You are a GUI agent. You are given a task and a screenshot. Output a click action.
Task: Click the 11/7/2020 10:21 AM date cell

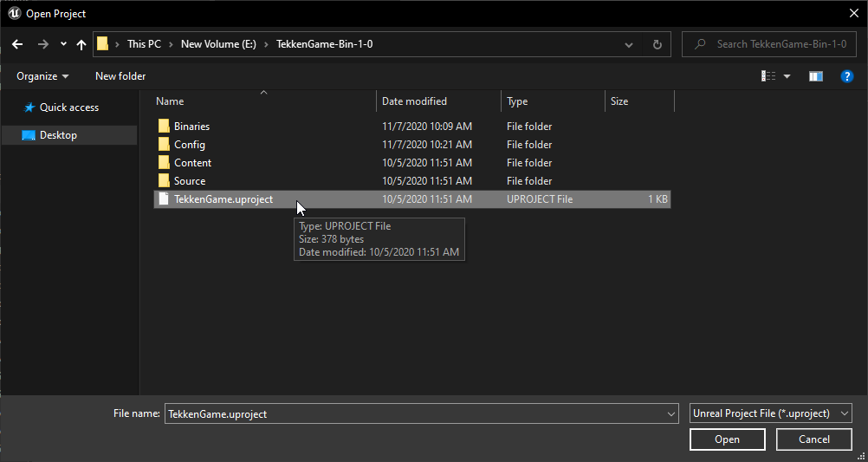[427, 145]
